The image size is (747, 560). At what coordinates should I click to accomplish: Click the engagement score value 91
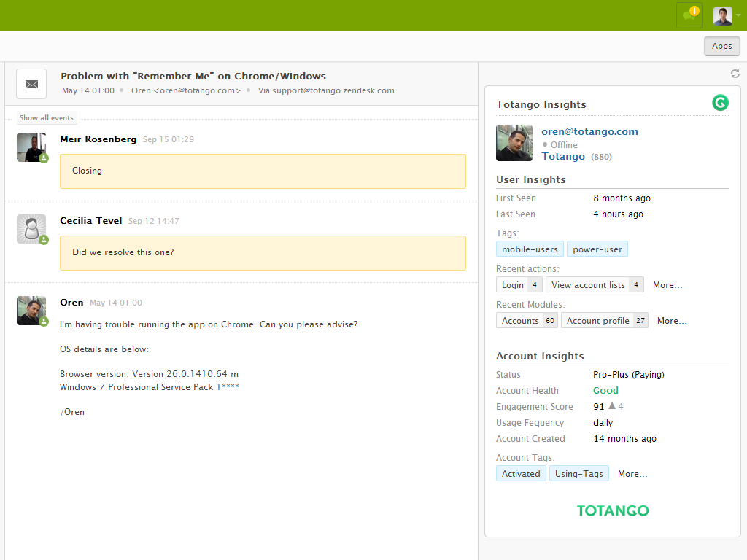tap(598, 407)
